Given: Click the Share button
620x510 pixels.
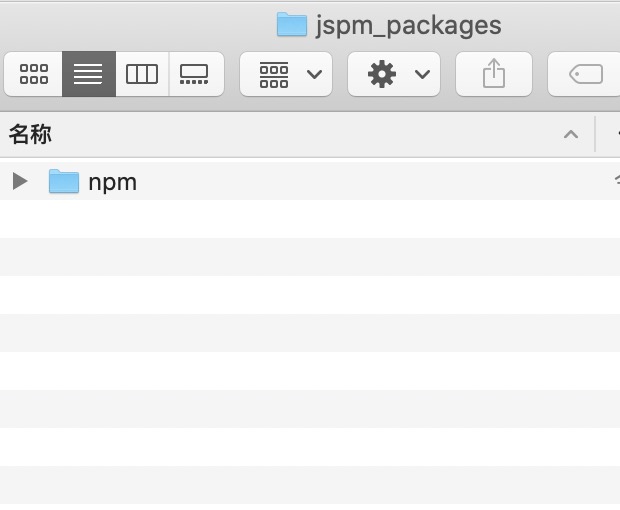Looking at the screenshot, I should click(x=494, y=74).
